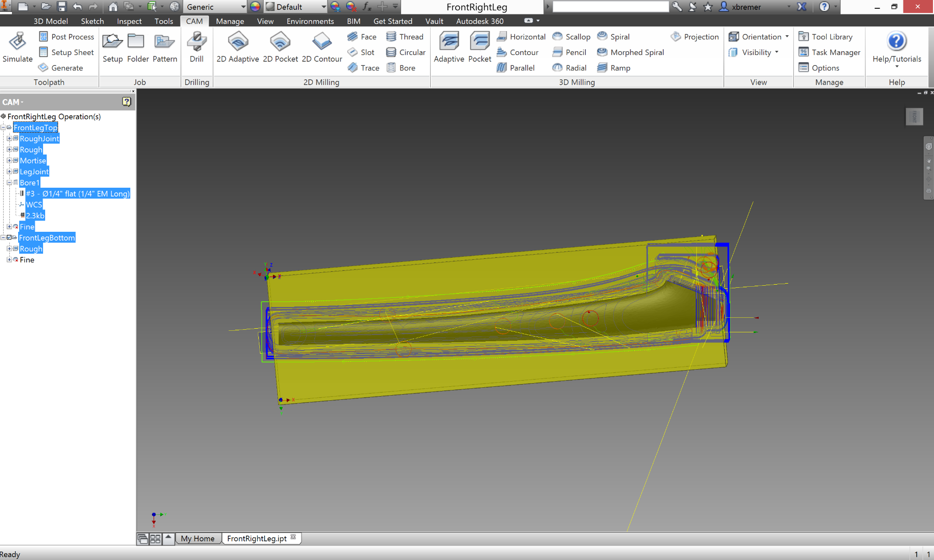Generate the toolpath
Image resolution: width=934 pixels, height=560 pixels.
pyautogui.click(x=61, y=68)
